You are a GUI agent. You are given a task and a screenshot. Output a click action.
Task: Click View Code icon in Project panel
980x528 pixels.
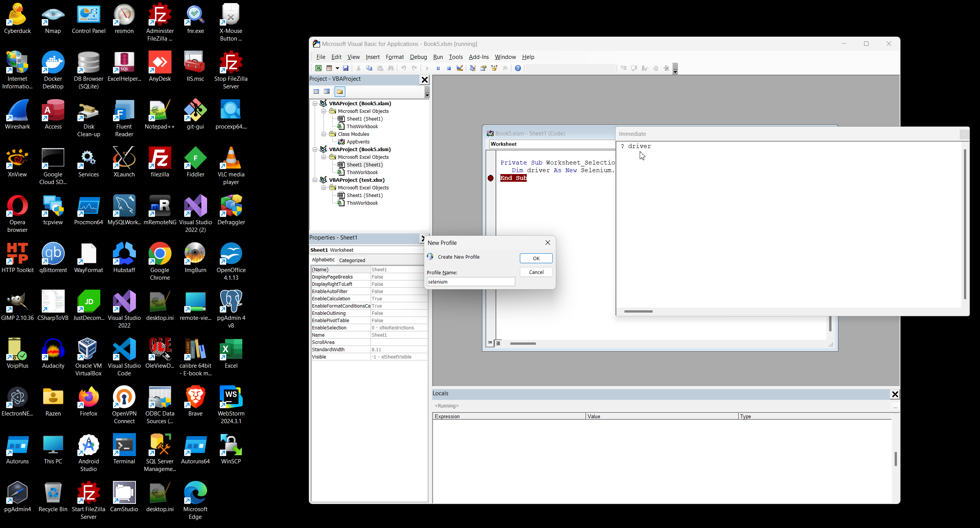(316, 91)
